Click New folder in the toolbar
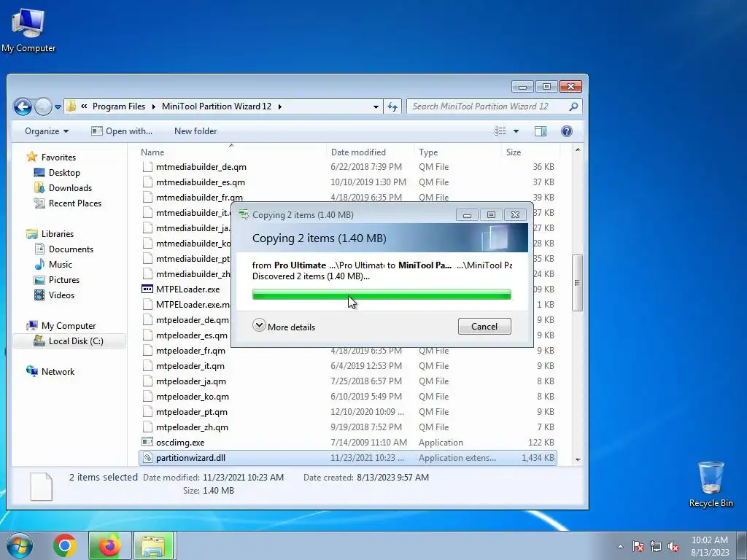The width and height of the screenshot is (747, 560). tap(196, 131)
